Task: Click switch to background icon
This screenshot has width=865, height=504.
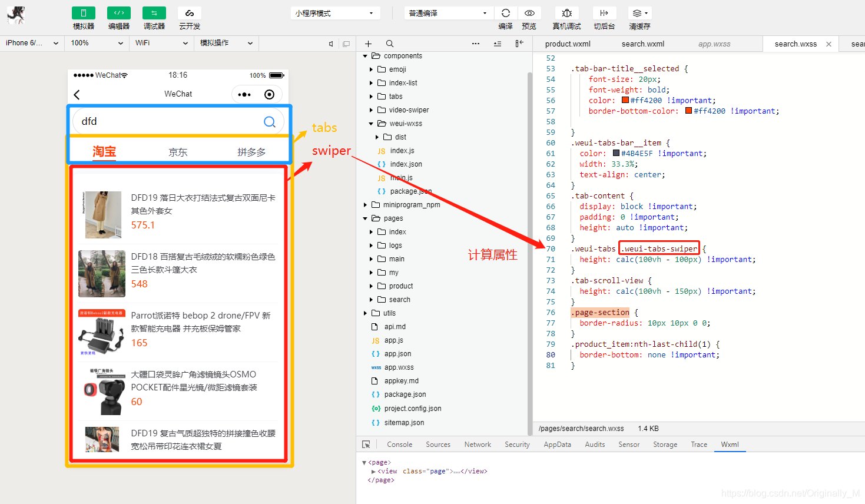Action: pos(604,13)
